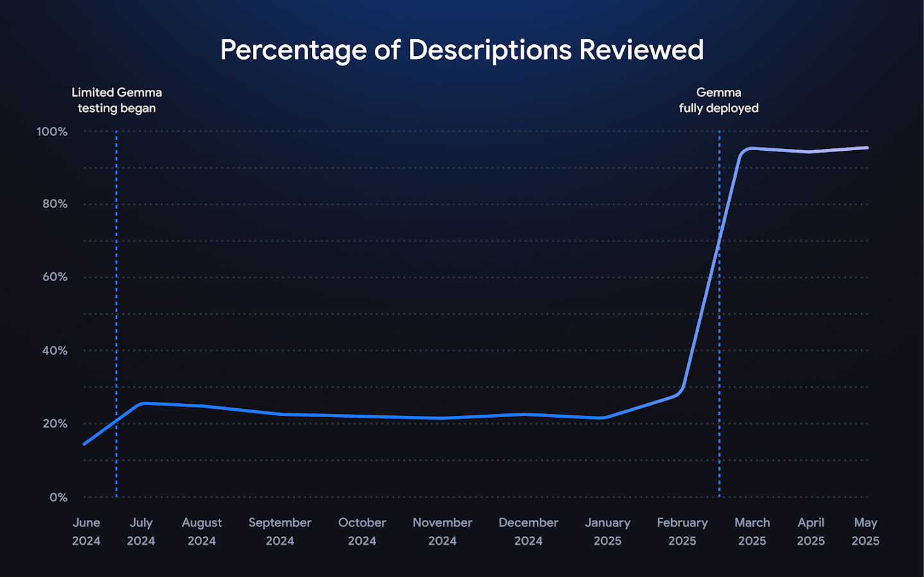This screenshot has width=924, height=577.
Task: Select the 'February 2025' axis label
Action: pos(683,531)
